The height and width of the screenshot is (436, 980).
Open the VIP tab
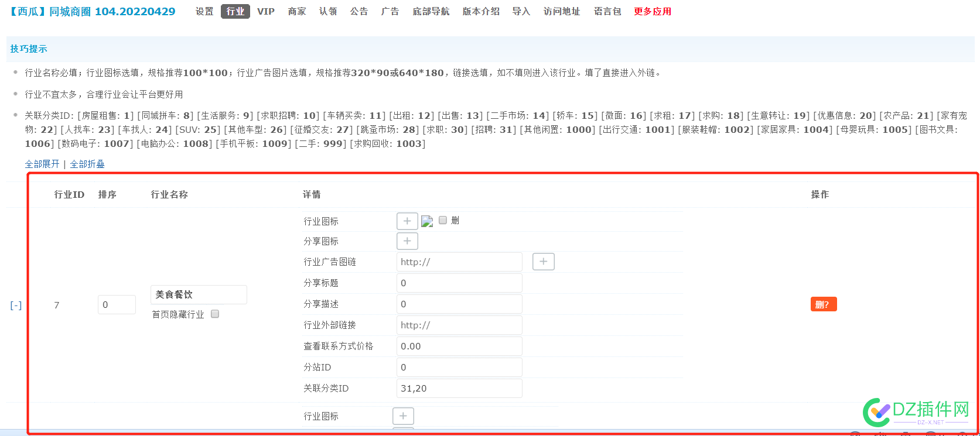click(266, 11)
